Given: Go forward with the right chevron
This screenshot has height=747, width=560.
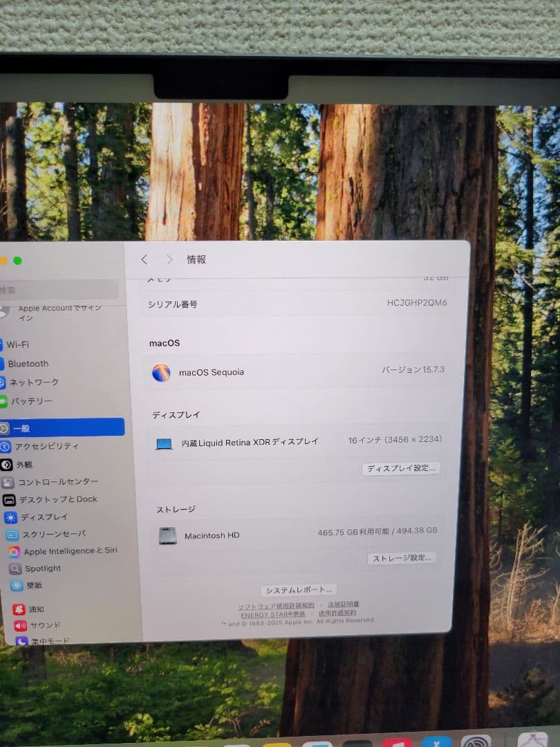Looking at the screenshot, I should (169, 259).
